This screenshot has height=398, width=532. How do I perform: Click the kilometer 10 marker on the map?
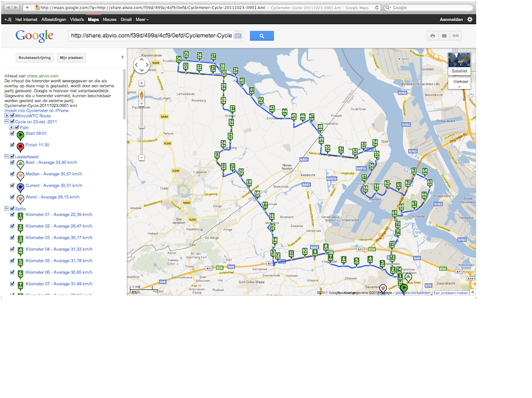[305, 252]
